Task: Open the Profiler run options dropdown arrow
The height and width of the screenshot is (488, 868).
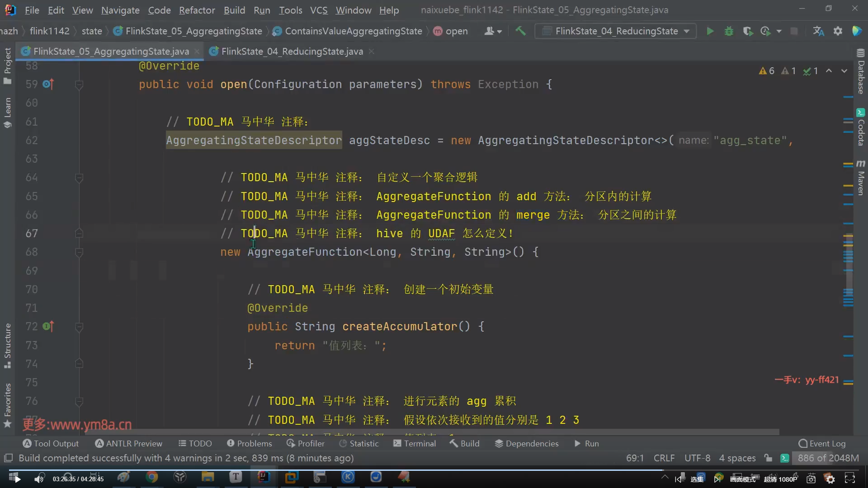Action: (x=778, y=31)
